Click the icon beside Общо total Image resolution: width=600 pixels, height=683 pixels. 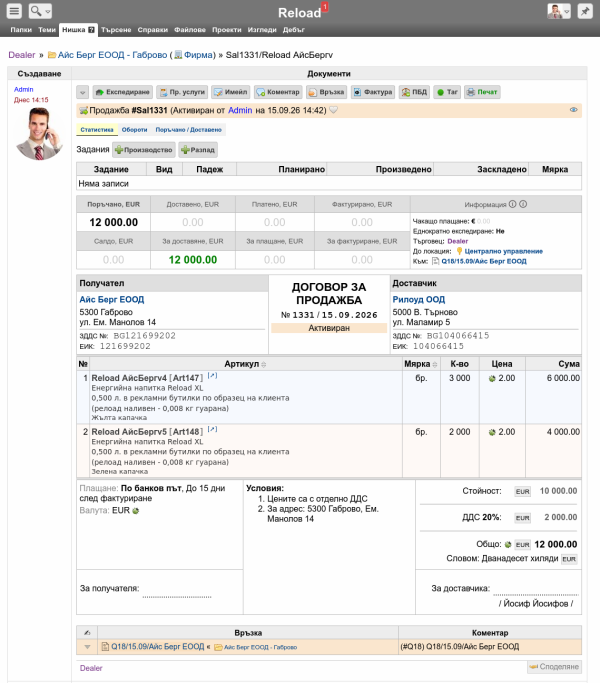tap(508, 544)
